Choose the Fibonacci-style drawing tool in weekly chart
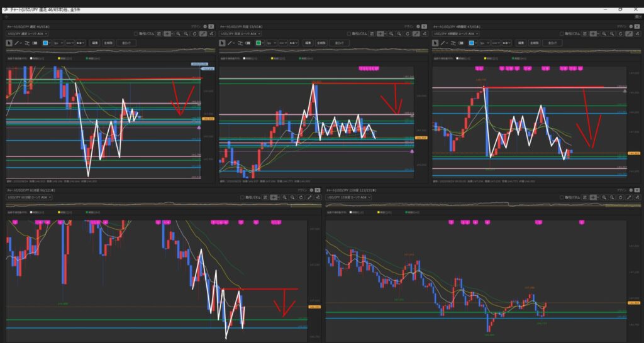The image size is (644, 343). coord(27,43)
